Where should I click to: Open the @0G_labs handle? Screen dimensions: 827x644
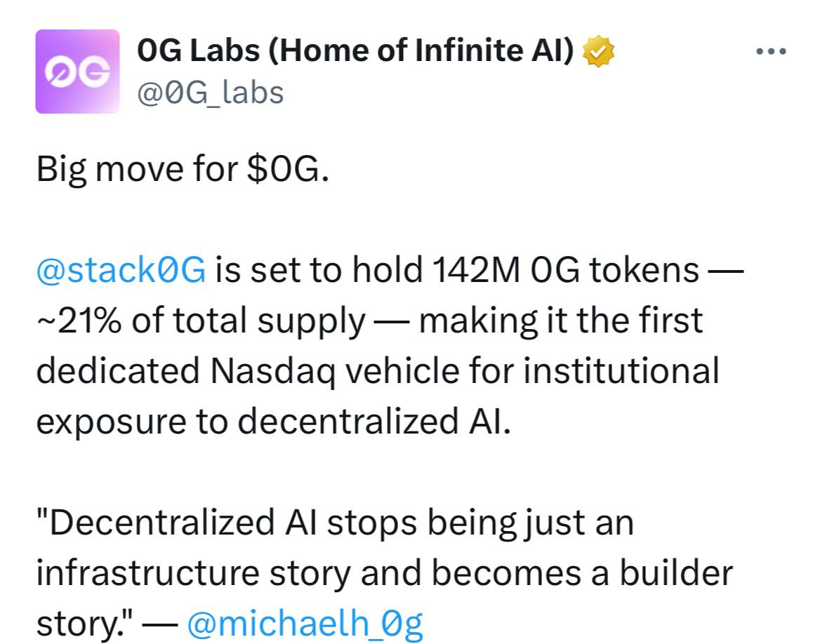pos(211,92)
